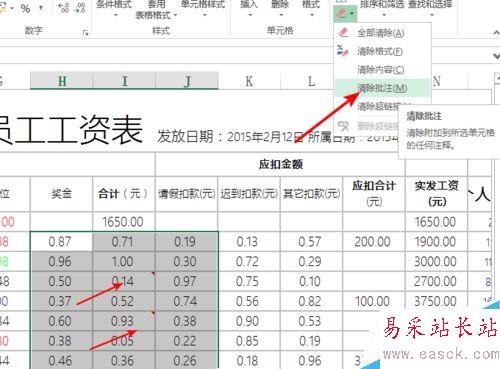Click cell with value 2700.00
This screenshot has width=500, height=369.
tap(436, 281)
